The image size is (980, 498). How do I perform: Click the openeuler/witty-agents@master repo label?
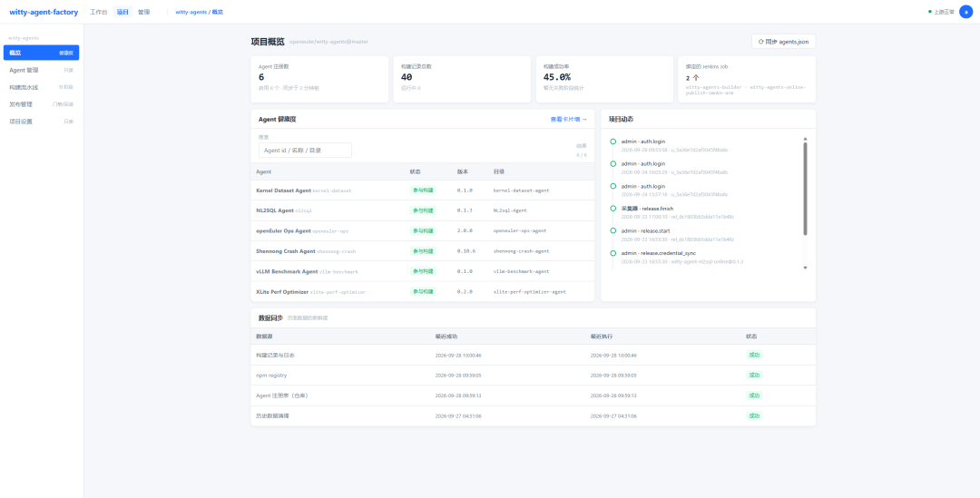click(x=328, y=42)
